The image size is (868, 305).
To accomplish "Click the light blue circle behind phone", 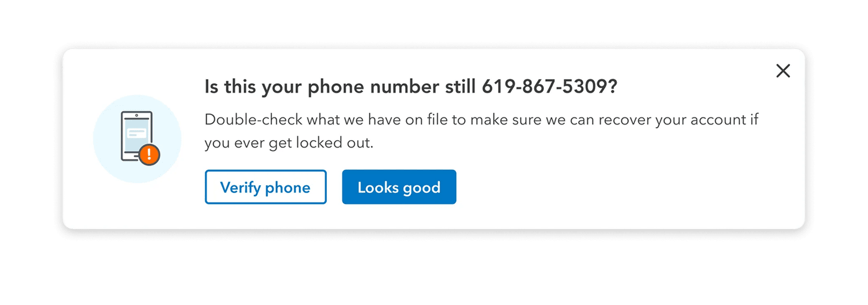I will click(x=137, y=139).
